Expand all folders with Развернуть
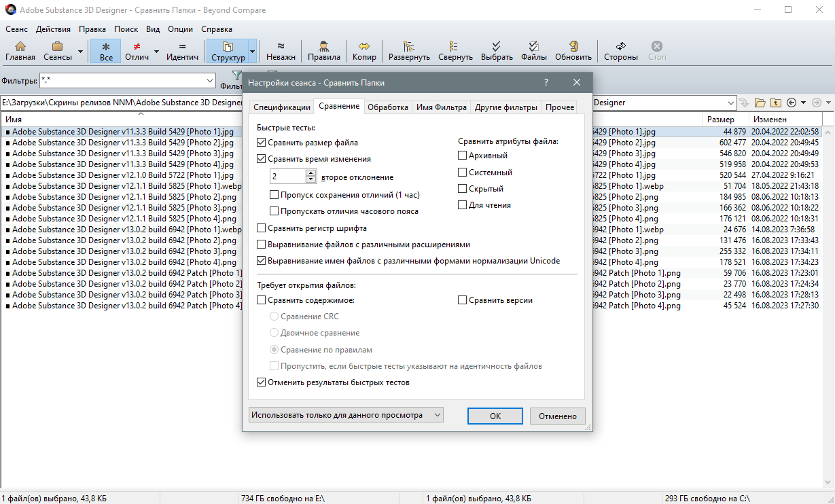Screen dimensions: 835x504 tap(409, 51)
